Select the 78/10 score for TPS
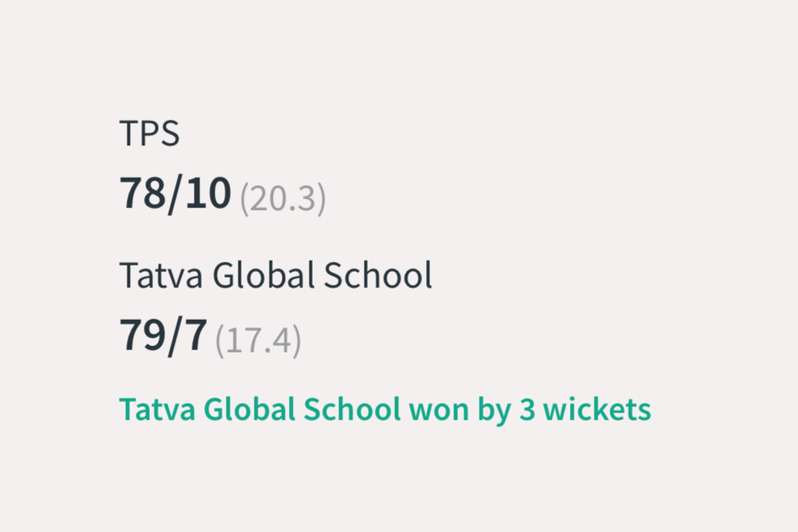 tap(176, 194)
